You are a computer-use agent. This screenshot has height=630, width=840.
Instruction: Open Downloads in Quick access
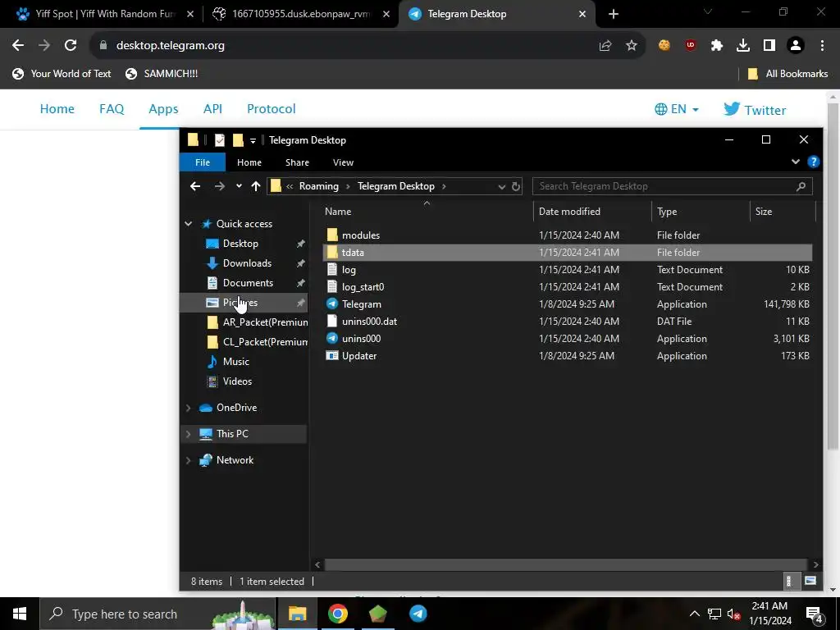pyautogui.click(x=247, y=263)
